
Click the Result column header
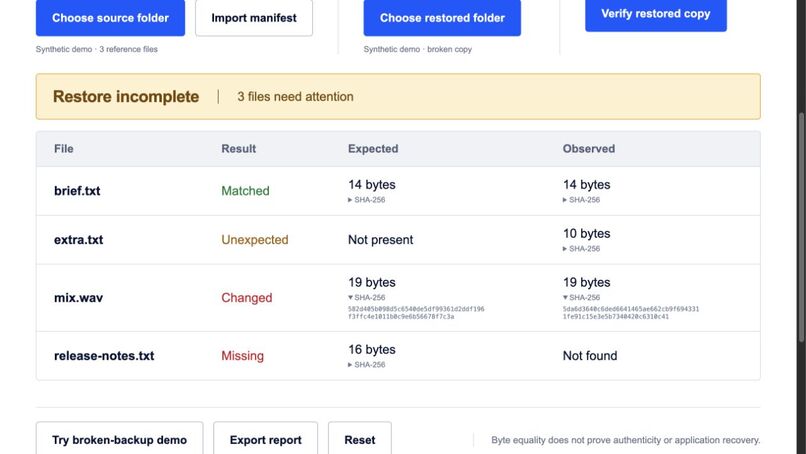coord(239,149)
